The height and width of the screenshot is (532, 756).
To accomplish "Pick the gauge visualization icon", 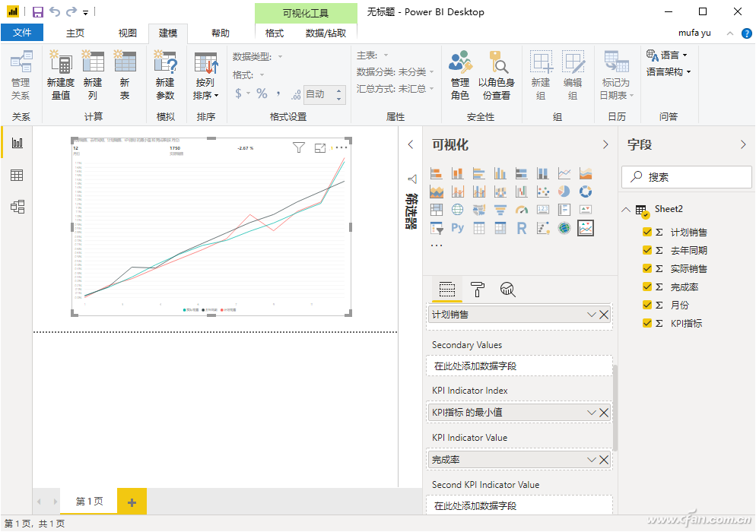I will [522, 210].
